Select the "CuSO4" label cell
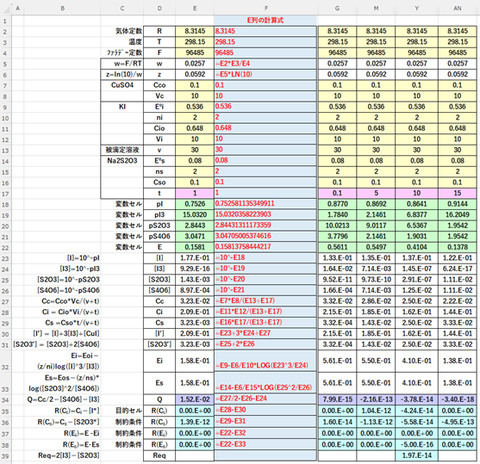480x464 pixels. [x=122, y=85]
